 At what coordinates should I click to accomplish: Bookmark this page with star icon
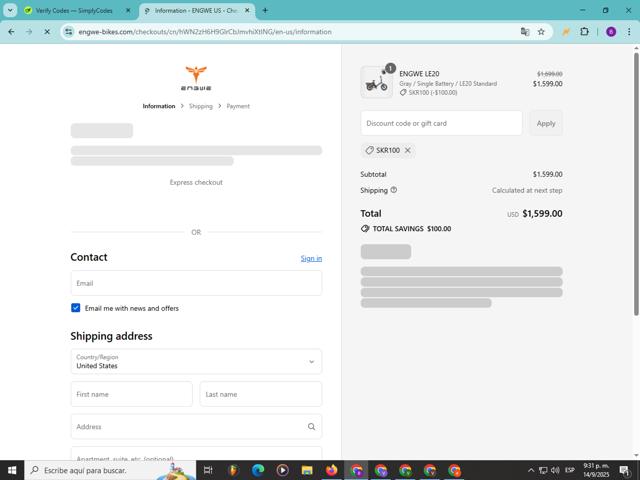[x=541, y=31]
